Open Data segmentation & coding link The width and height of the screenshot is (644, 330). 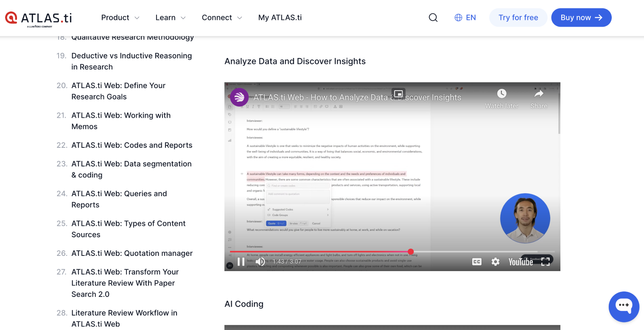tap(132, 169)
